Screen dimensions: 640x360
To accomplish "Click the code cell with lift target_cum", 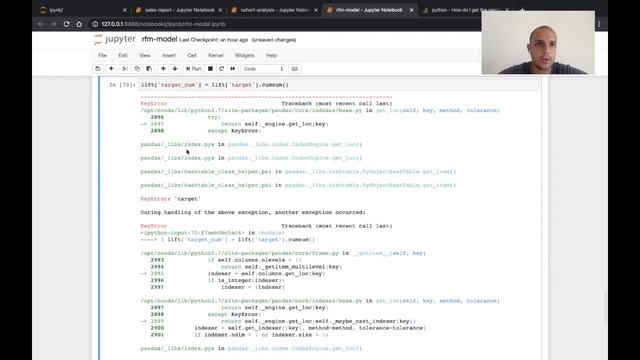I will coord(339,85).
